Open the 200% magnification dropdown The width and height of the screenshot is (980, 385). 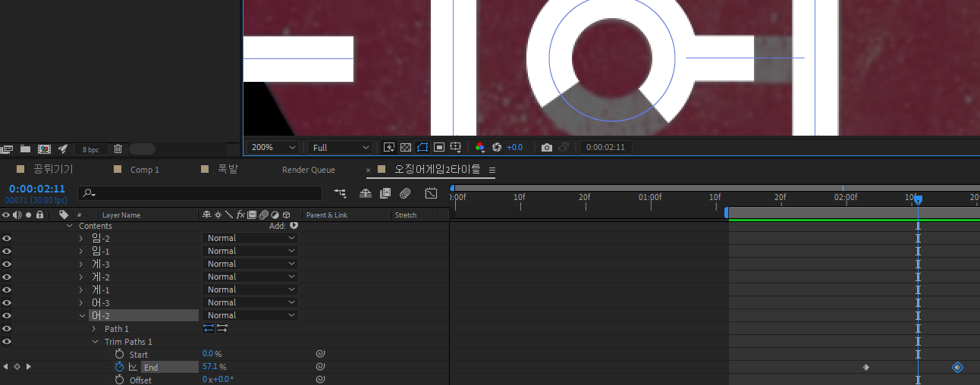pyautogui.click(x=273, y=147)
